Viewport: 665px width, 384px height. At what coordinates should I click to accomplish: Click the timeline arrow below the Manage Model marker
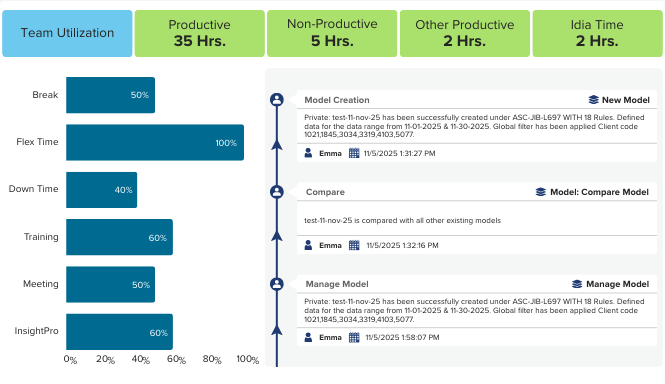pyautogui.click(x=277, y=330)
